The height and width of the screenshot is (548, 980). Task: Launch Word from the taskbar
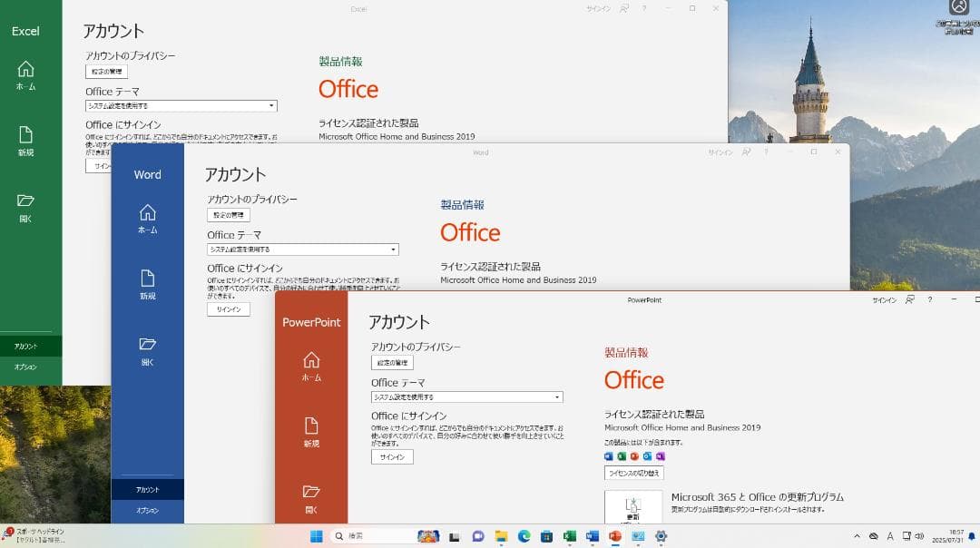[x=591, y=538]
